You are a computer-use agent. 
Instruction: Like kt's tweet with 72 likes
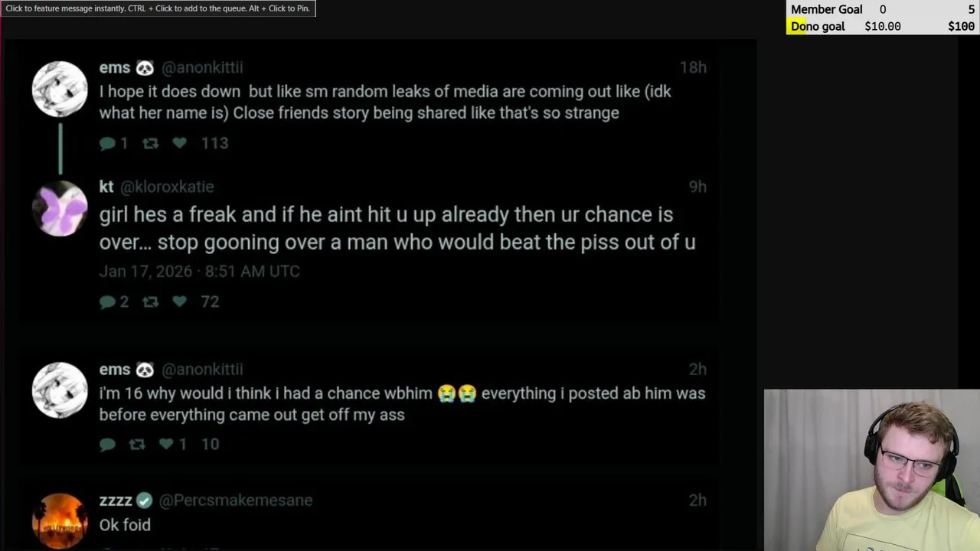pyautogui.click(x=179, y=302)
